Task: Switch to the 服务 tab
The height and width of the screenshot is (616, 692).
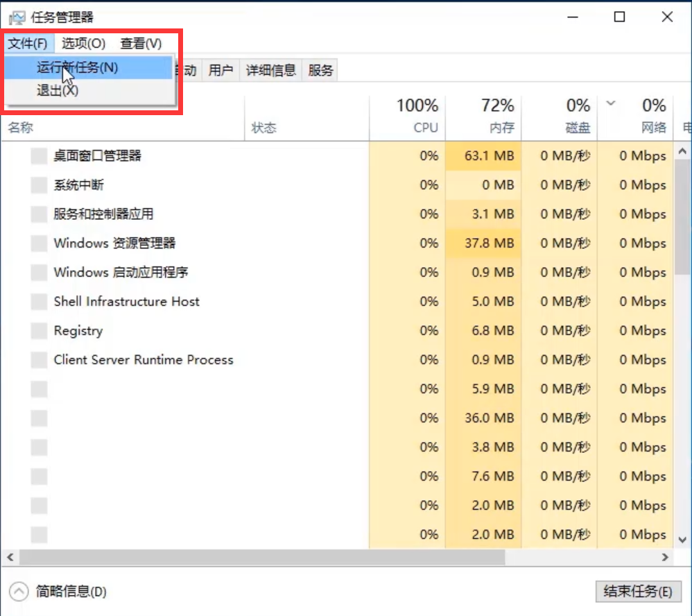Action: coord(320,69)
